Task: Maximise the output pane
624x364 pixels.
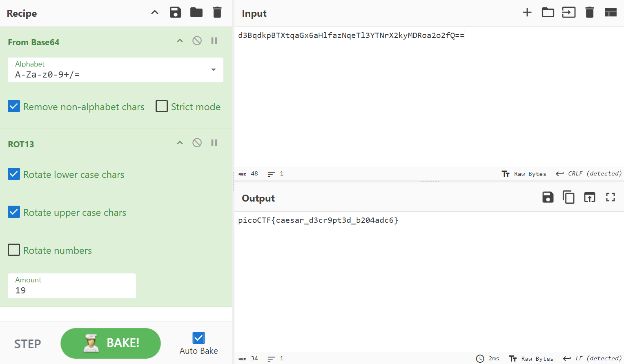Action: coord(610,198)
